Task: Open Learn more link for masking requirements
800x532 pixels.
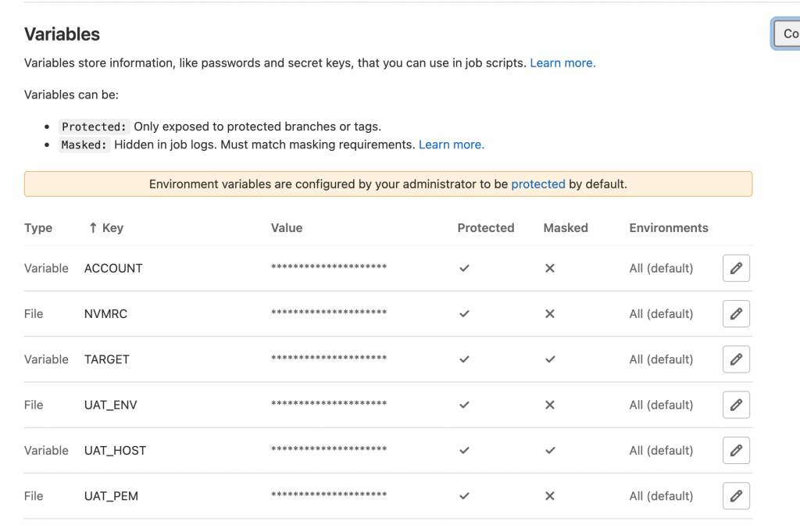Action: [452, 145]
